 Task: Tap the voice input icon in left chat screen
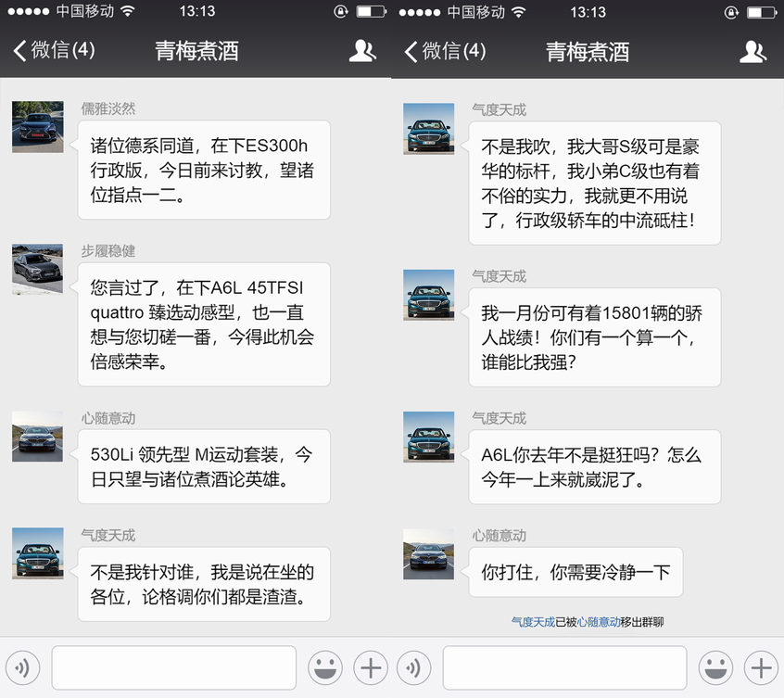coord(22,667)
